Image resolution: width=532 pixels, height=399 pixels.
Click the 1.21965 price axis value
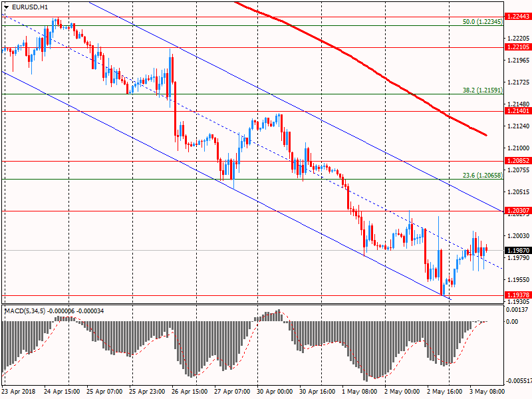(x=519, y=61)
